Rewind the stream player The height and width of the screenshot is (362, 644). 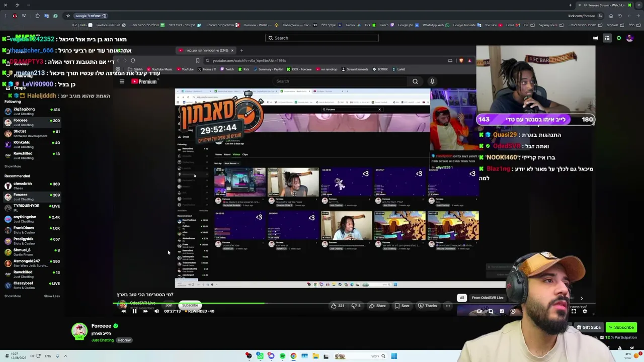[123, 311]
